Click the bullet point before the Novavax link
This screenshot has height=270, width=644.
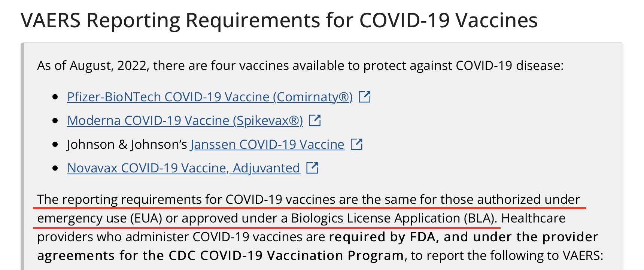tap(55, 168)
